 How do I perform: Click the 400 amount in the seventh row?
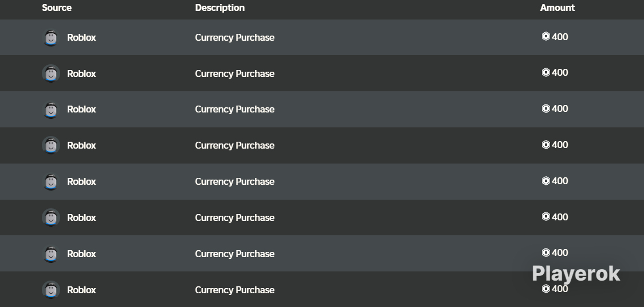560,252
